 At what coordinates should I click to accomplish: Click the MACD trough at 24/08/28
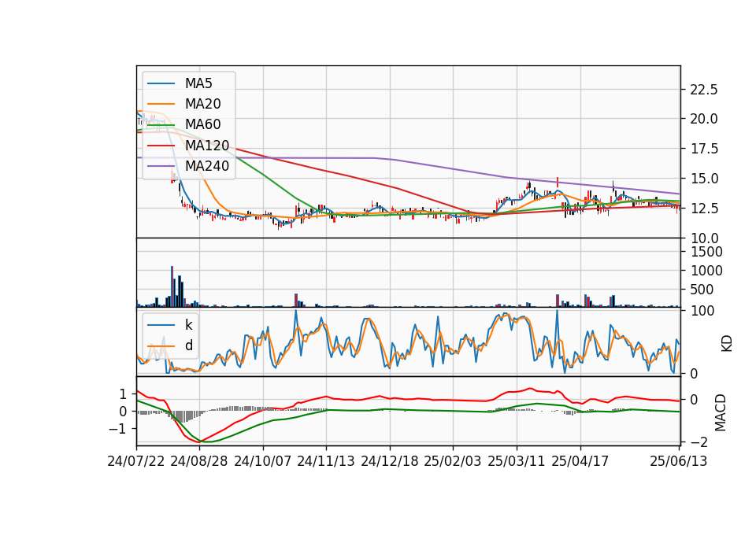(201, 441)
